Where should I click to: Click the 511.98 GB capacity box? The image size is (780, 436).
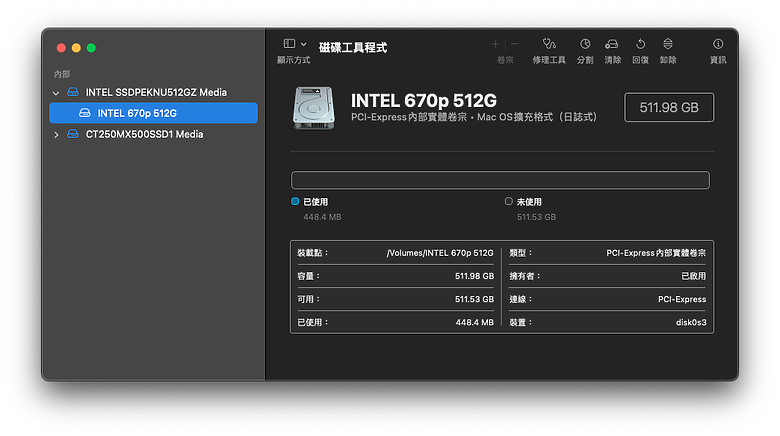click(x=669, y=108)
